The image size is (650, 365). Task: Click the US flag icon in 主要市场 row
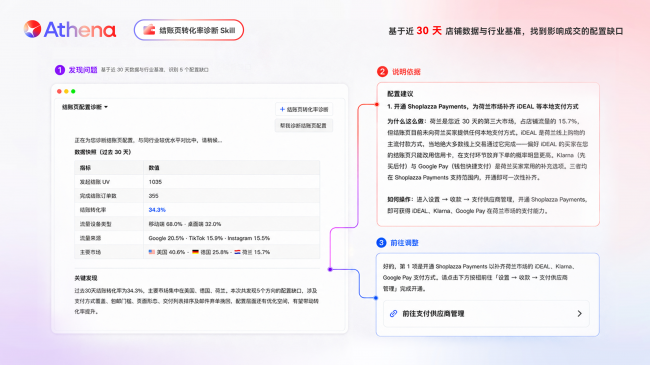[x=152, y=252]
